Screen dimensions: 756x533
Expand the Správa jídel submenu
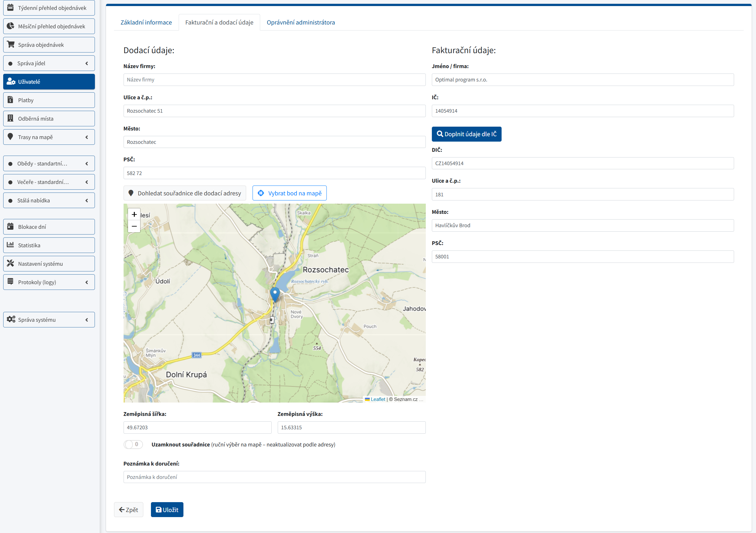49,63
